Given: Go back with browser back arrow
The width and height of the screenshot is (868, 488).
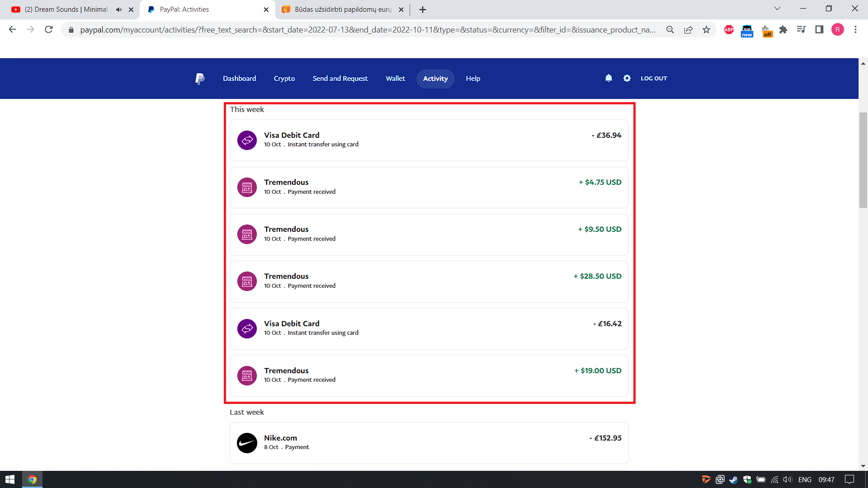Looking at the screenshot, I should click(12, 30).
